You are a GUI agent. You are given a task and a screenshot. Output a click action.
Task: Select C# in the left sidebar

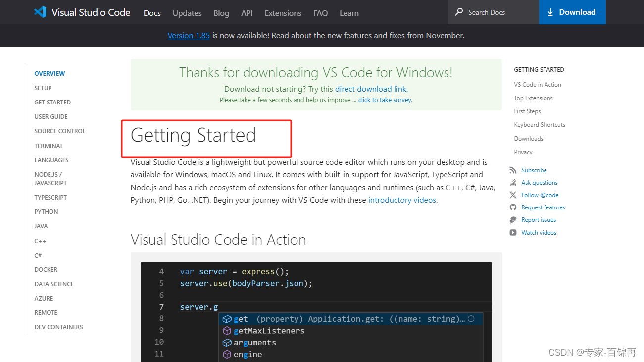(38, 255)
